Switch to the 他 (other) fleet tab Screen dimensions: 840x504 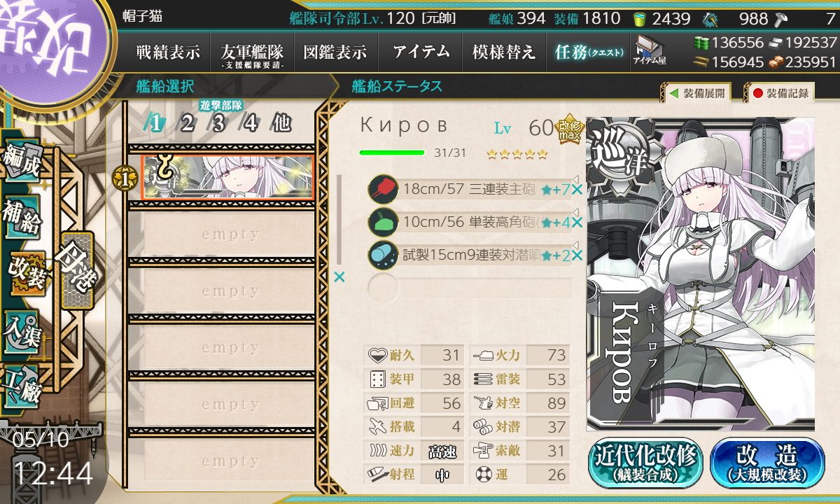point(281,124)
